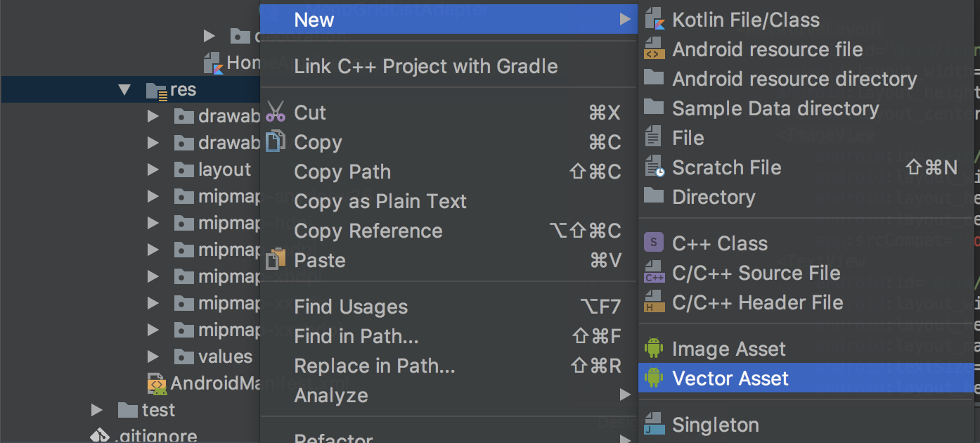Select the Android resource file icon
980x443 pixels.
point(654,49)
